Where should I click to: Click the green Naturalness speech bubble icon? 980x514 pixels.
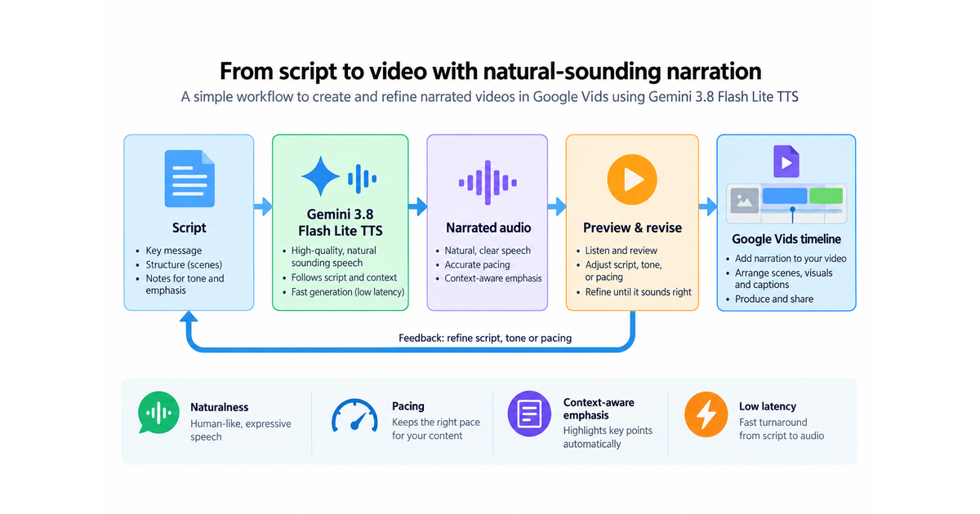158,414
